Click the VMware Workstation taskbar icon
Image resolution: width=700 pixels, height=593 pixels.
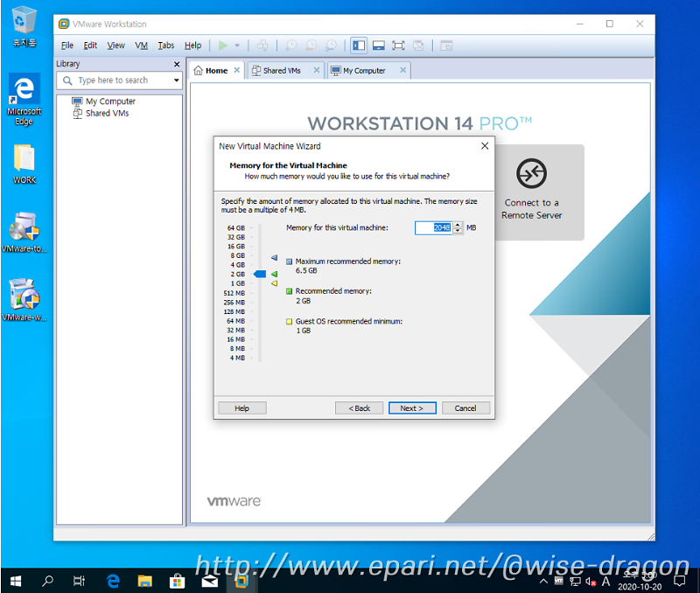pos(241,581)
